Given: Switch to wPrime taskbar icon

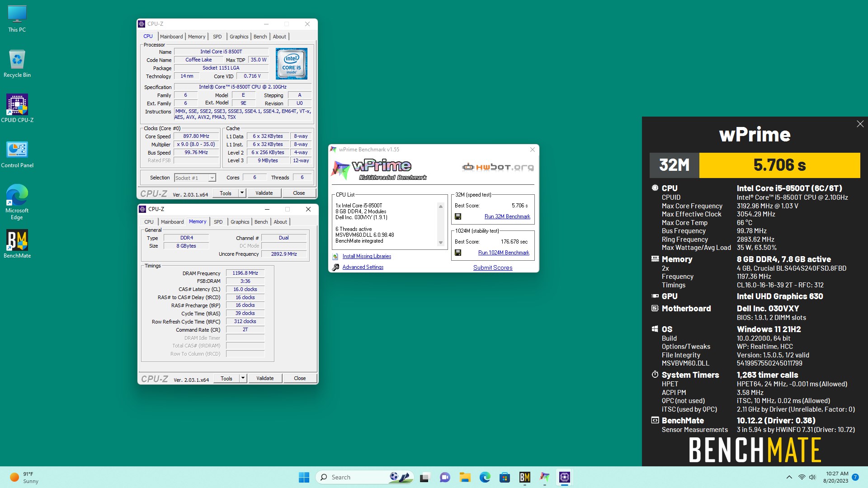Looking at the screenshot, I should pyautogui.click(x=545, y=477).
